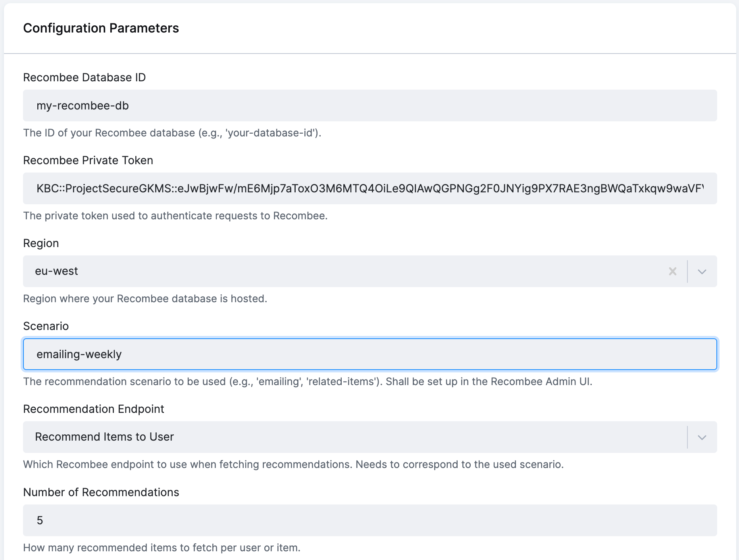The height and width of the screenshot is (560, 739).
Task: Click the eu-west selected value
Action: pos(56,271)
